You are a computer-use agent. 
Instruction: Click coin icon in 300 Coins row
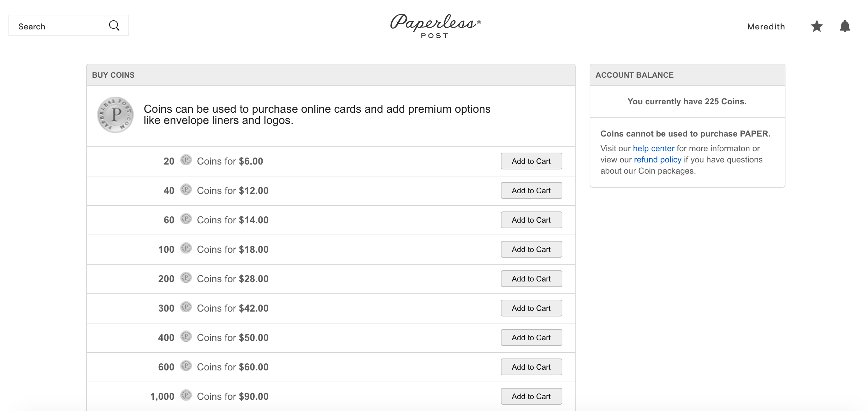click(186, 307)
